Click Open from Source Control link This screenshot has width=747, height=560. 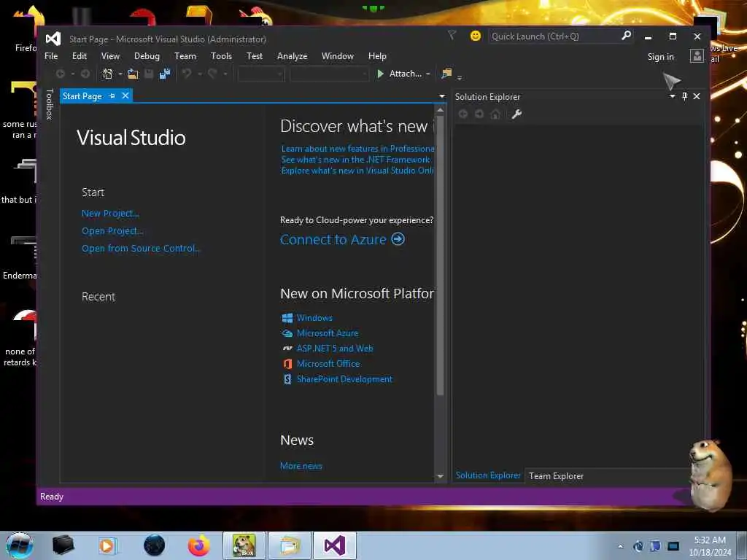141,248
